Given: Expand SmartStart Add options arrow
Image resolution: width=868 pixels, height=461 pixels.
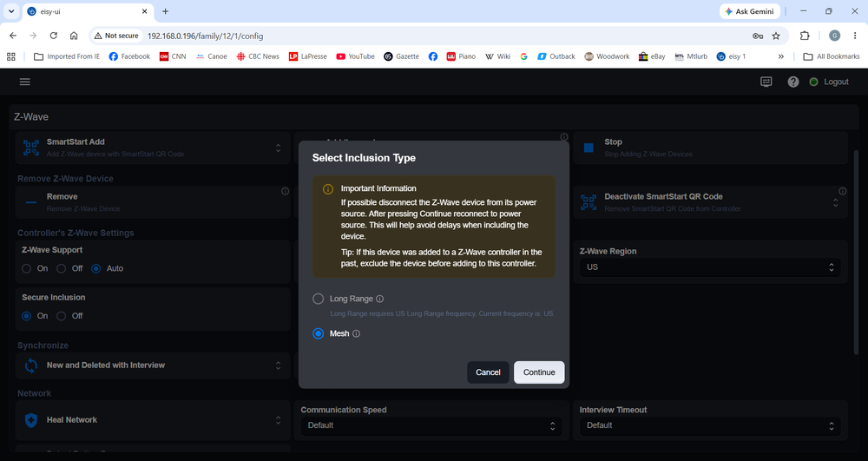Looking at the screenshot, I should pos(278,148).
